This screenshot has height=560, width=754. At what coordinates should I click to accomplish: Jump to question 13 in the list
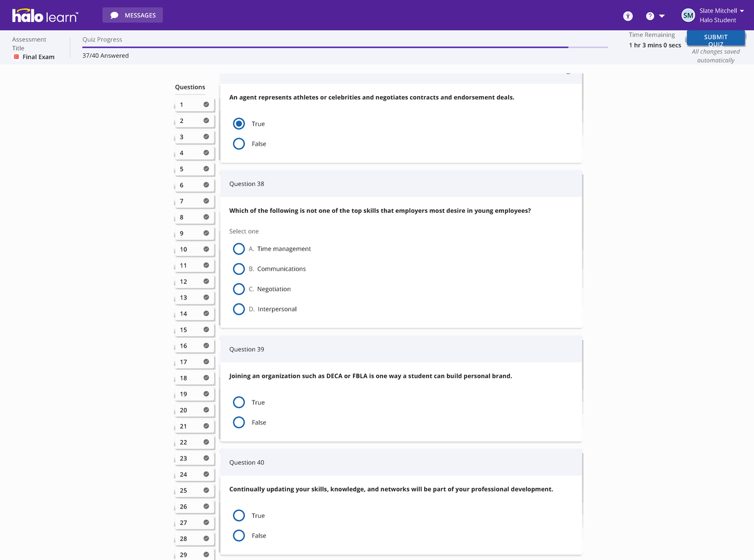click(x=195, y=298)
